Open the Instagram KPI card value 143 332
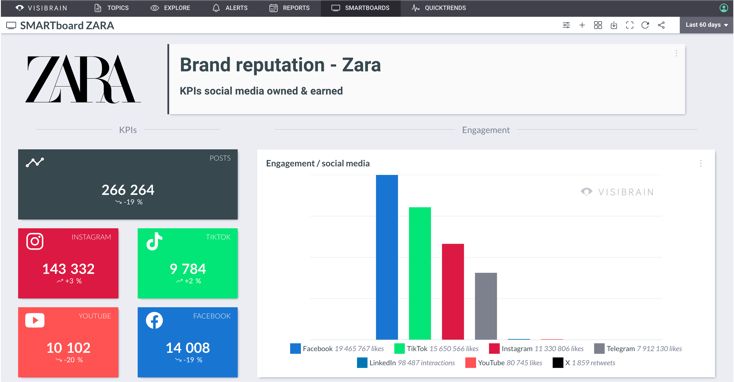734x382 pixels. pyautogui.click(x=68, y=263)
